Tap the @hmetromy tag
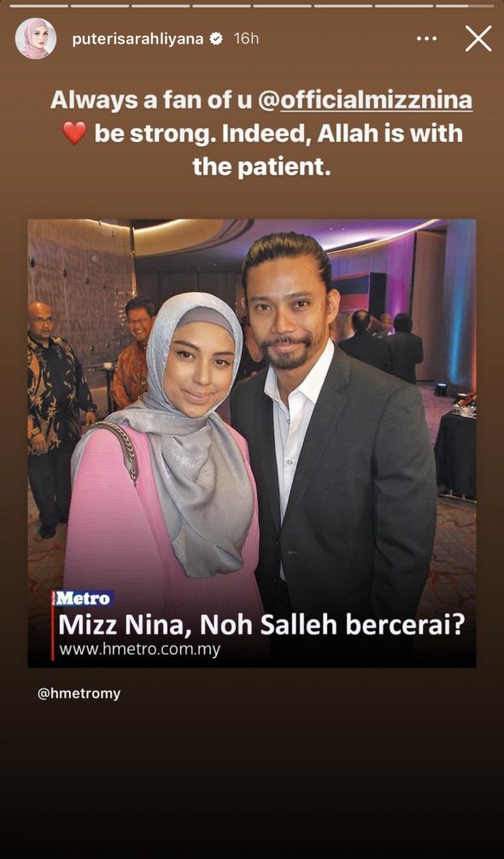The image size is (504, 859). [x=79, y=693]
